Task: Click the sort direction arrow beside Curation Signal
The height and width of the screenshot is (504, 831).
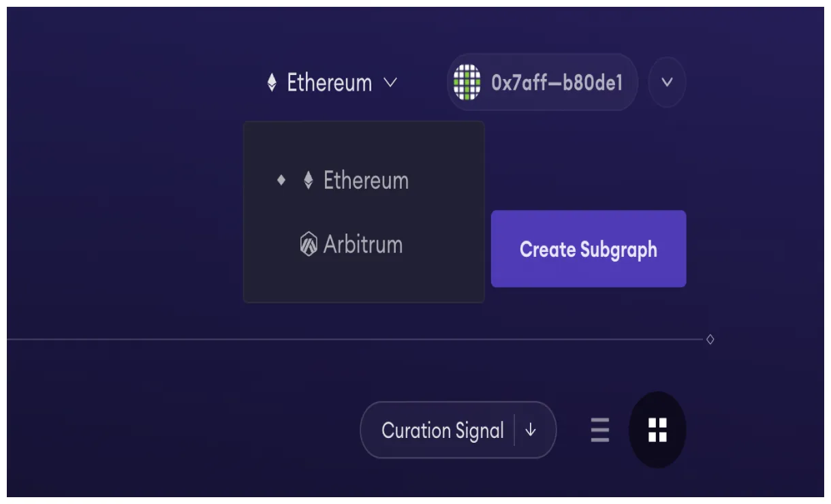Action: point(531,430)
